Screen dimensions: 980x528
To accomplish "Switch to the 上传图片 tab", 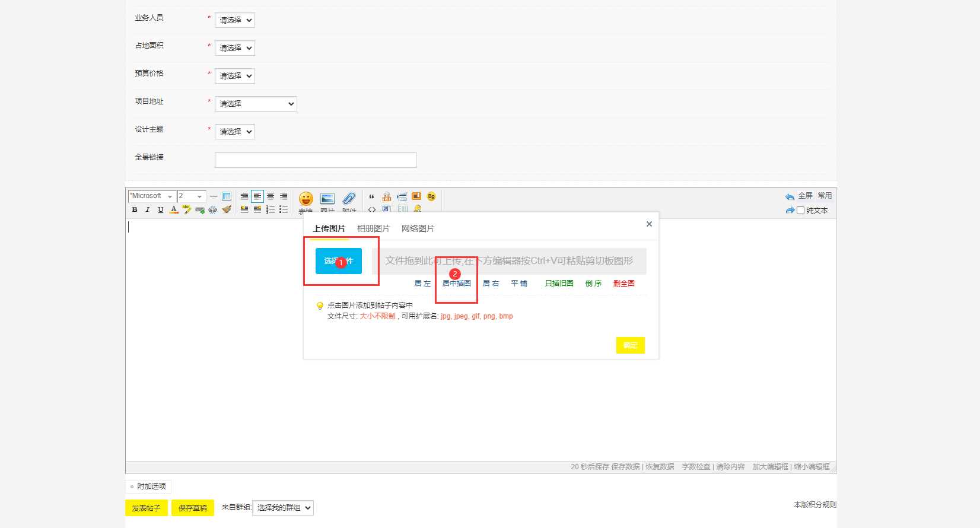I will tap(329, 228).
